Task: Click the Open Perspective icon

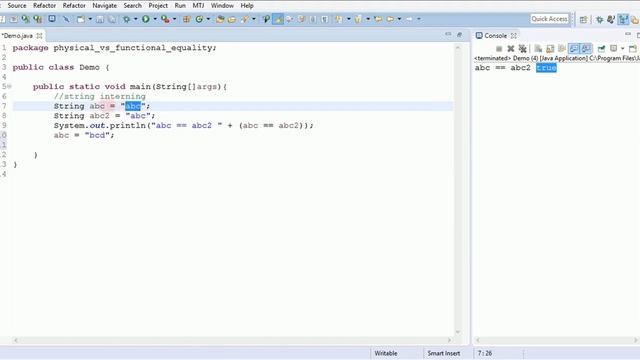Action: click(x=584, y=19)
